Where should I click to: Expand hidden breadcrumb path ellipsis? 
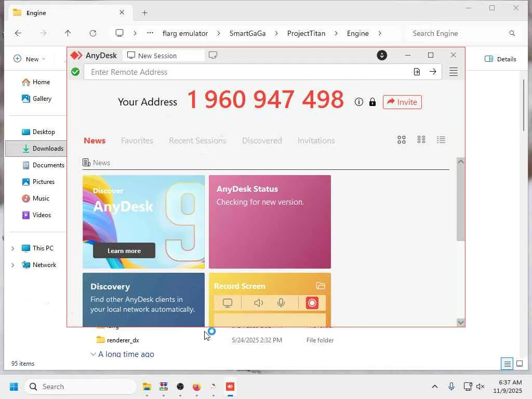pos(150,33)
